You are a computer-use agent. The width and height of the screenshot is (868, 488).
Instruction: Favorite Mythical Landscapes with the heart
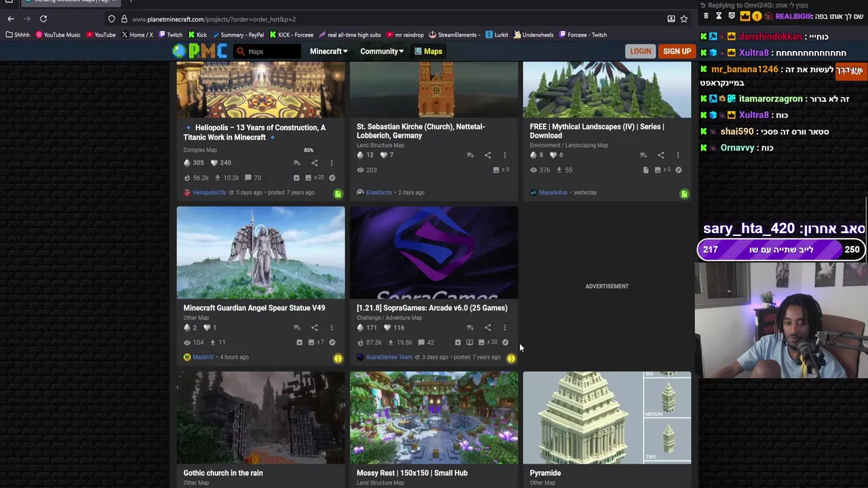coord(553,155)
